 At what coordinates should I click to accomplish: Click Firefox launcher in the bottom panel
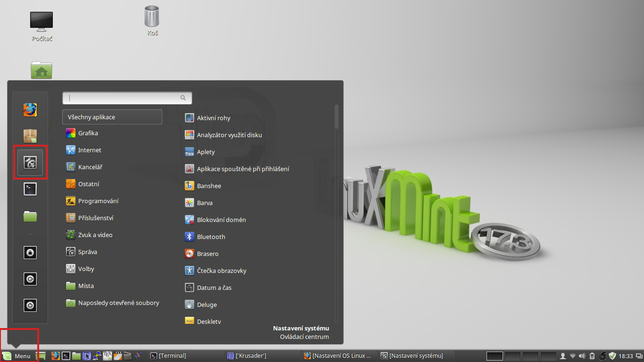tap(55, 356)
